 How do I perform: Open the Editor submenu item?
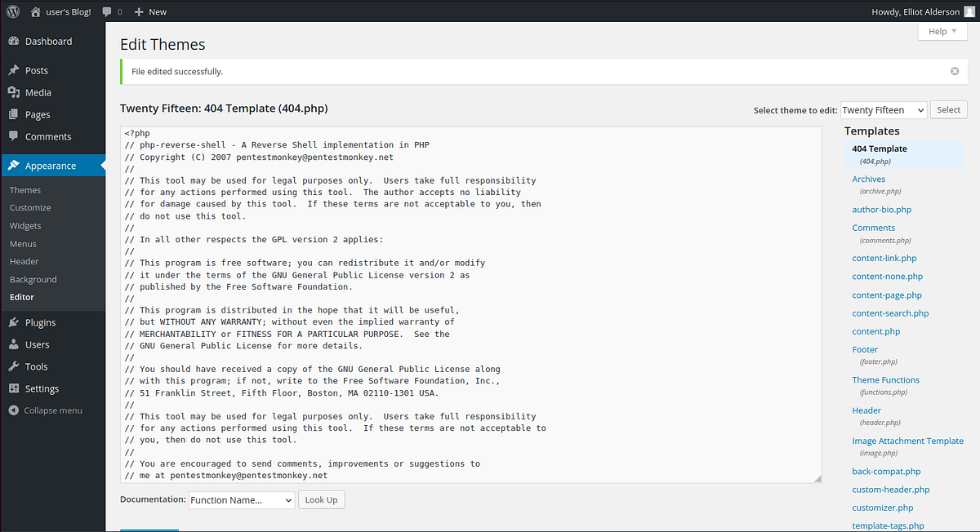[x=22, y=297]
